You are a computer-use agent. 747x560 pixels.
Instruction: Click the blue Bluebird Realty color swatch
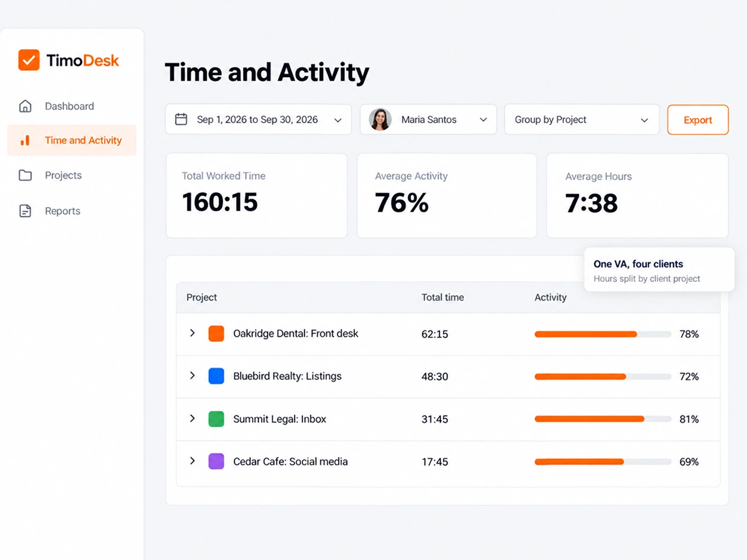[x=216, y=376]
